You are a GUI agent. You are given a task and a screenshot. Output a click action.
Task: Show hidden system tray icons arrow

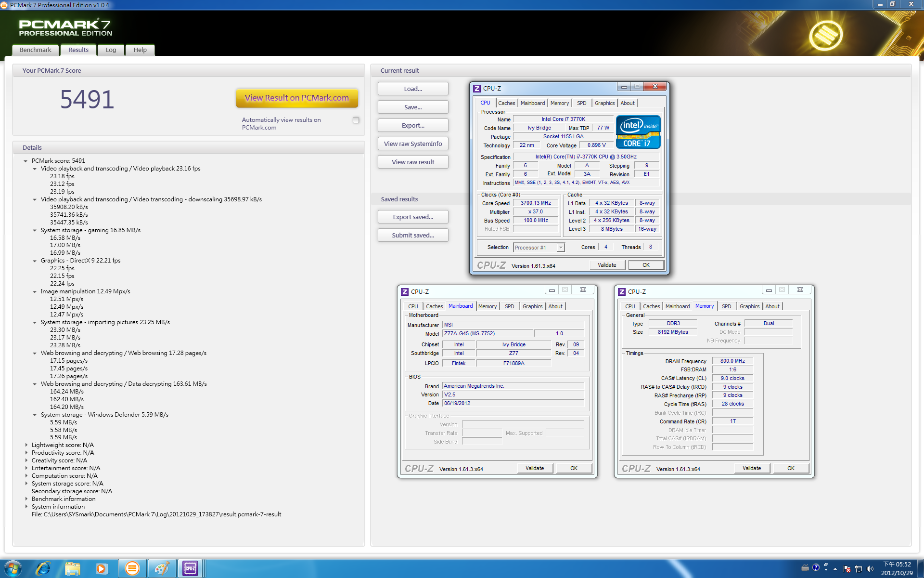tap(835, 569)
